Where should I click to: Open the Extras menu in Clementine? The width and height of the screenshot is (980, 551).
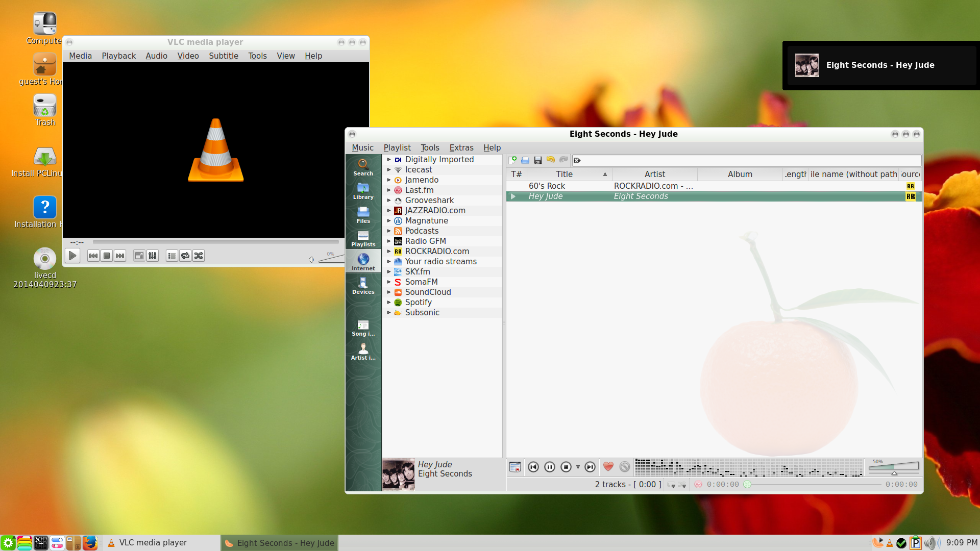click(461, 147)
